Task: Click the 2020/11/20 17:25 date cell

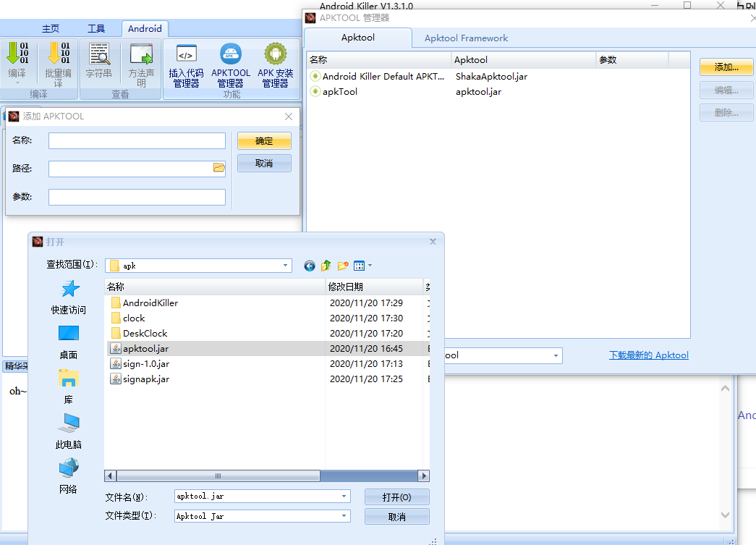Action: pos(367,379)
